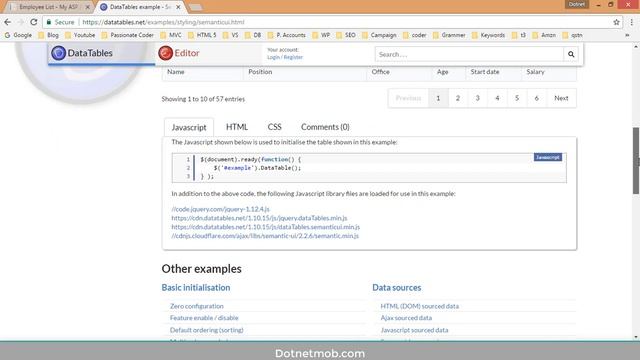Open the Basic initialisation heading link
This screenshot has height=360, width=640.
(x=196, y=287)
